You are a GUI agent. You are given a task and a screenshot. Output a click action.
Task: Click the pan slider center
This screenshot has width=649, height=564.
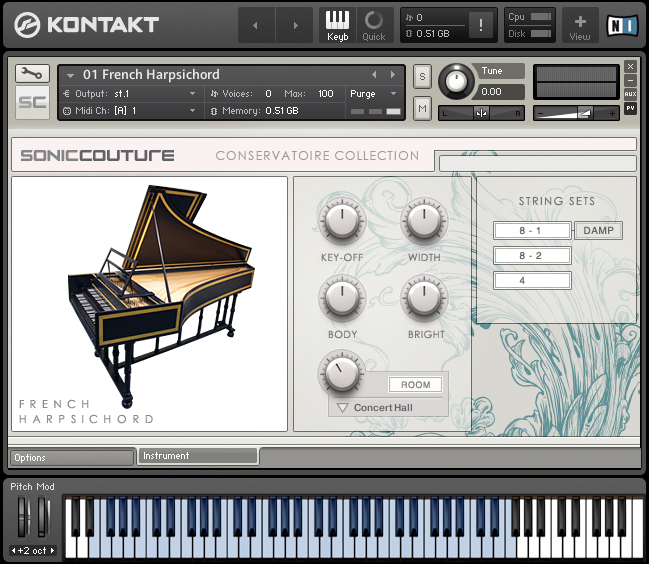(x=481, y=113)
